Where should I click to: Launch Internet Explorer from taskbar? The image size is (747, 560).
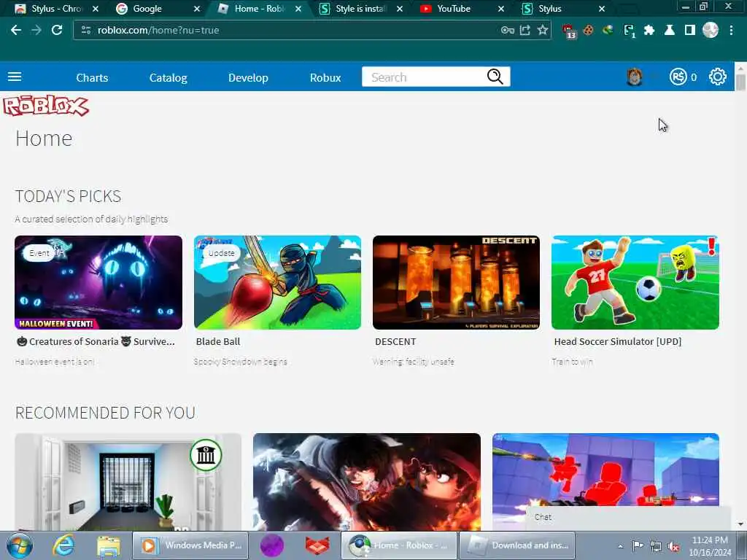pyautogui.click(x=63, y=545)
